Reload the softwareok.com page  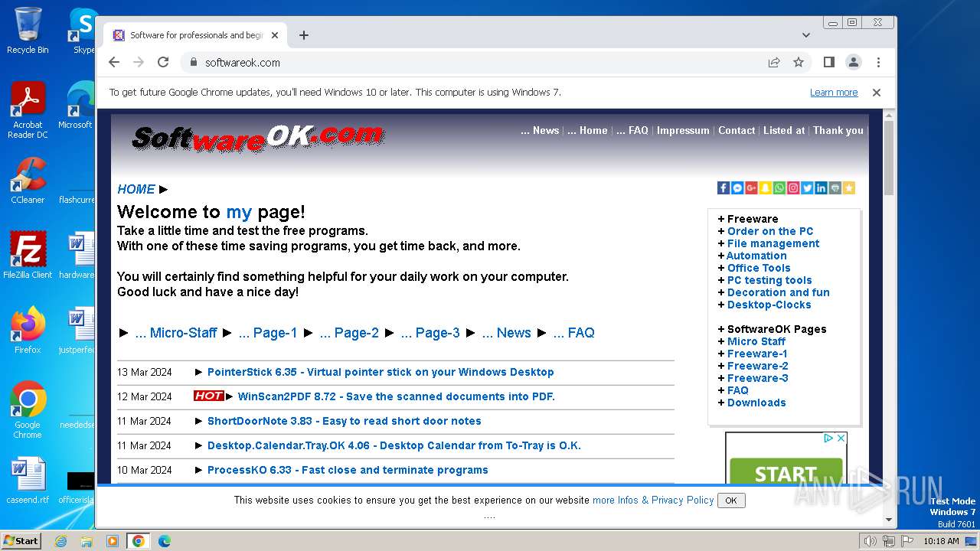click(163, 62)
